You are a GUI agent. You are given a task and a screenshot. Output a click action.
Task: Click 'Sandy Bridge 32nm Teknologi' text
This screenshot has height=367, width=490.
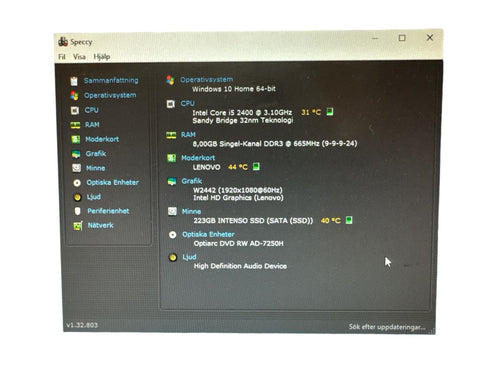(x=243, y=121)
